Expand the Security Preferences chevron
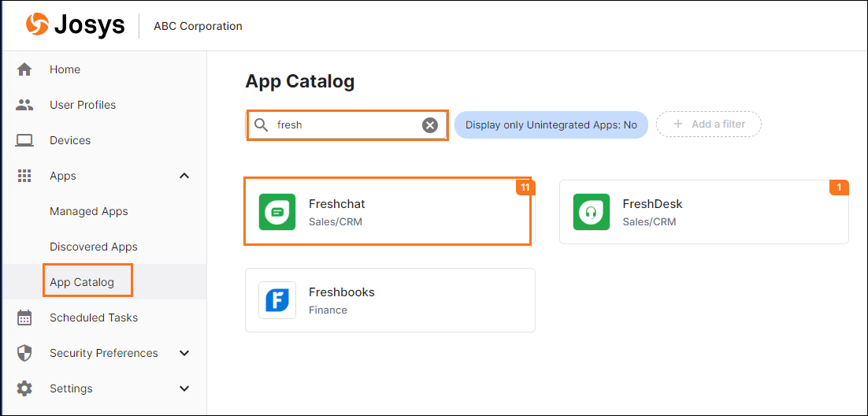The image size is (868, 416). coord(184,353)
